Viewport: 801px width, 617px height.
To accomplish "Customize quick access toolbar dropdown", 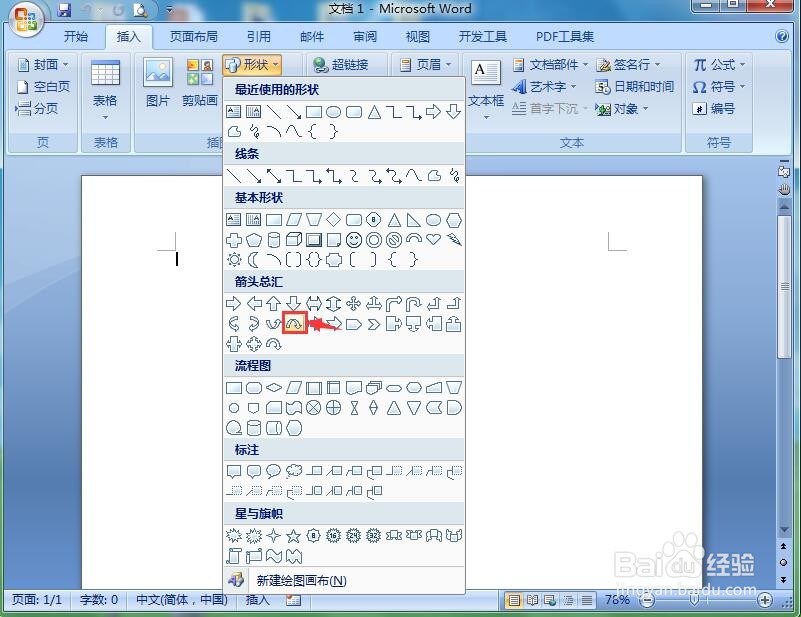I will [170, 10].
